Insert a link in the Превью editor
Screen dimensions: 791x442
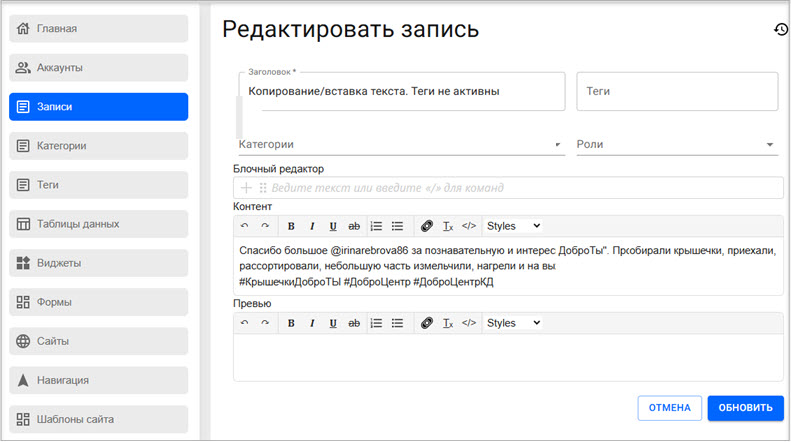click(427, 323)
